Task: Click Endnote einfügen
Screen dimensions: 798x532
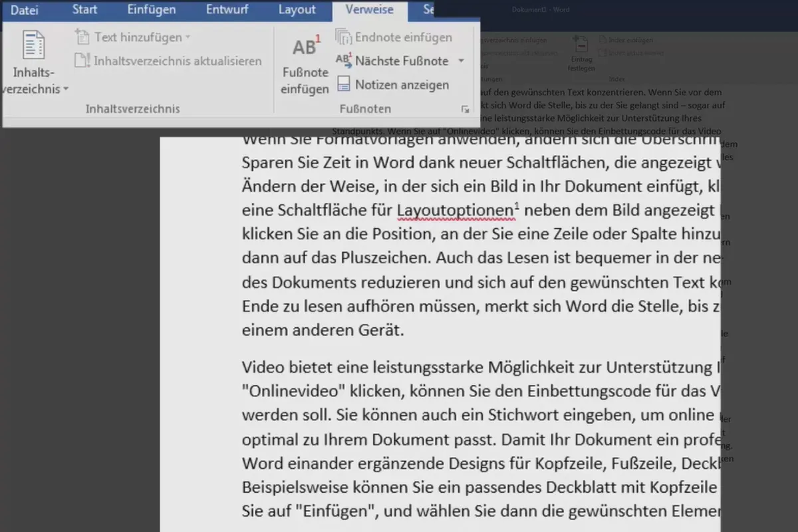Action: click(394, 37)
